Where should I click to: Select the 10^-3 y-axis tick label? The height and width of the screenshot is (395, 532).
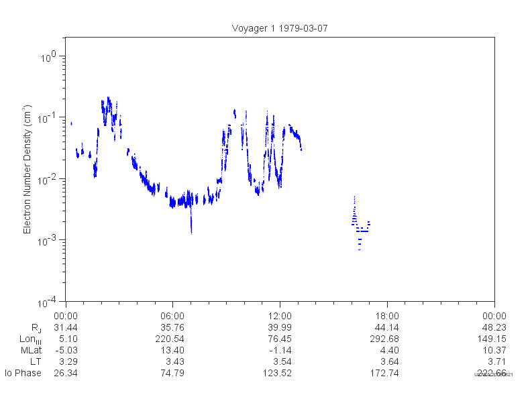pos(46,241)
